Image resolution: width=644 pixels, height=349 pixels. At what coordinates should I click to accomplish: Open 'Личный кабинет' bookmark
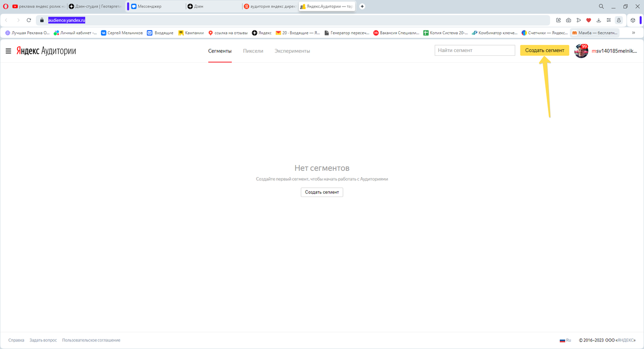tap(76, 33)
